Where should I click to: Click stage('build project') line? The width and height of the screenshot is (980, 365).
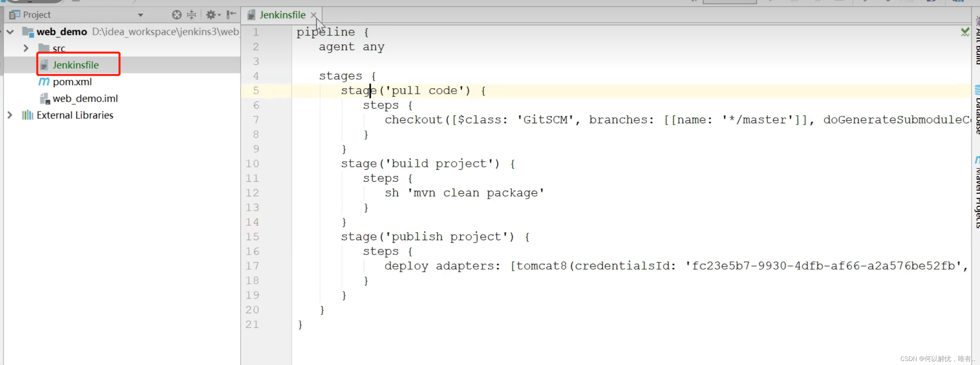tap(428, 163)
